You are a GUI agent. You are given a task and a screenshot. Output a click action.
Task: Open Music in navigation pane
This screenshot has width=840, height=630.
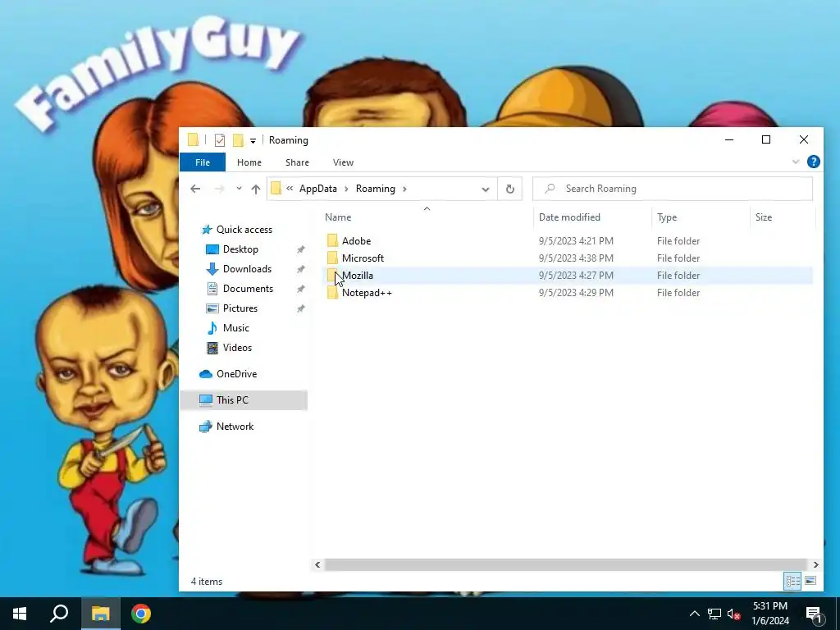tap(235, 328)
